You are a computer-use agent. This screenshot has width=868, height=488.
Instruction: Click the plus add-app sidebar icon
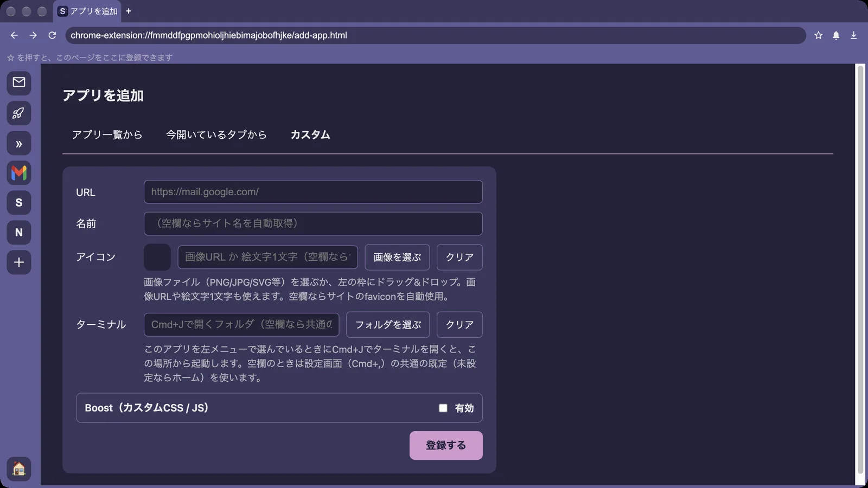(19, 262)
